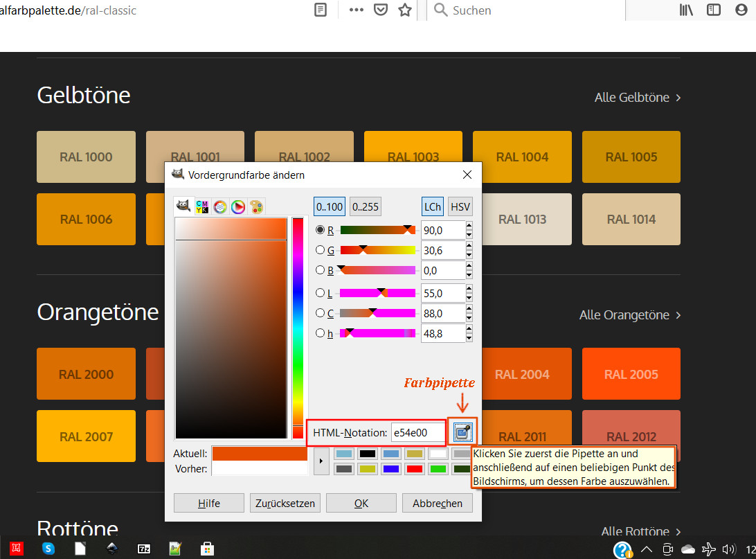Switch color model to LCh

(433, 207)
